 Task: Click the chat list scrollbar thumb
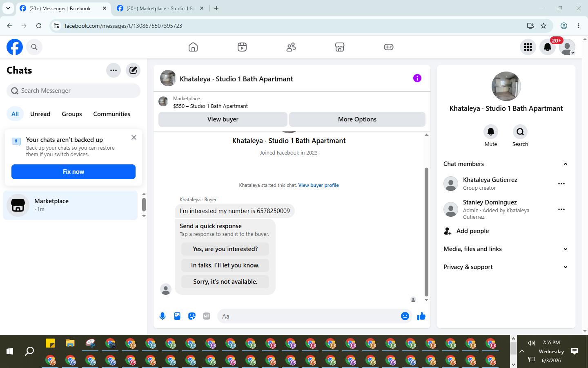pos(144,204)
